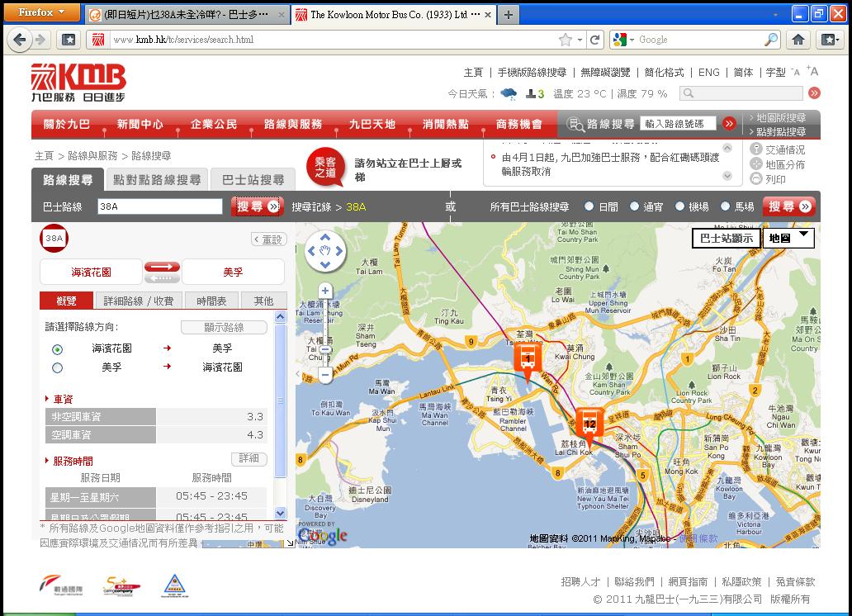852x616 pixels.
Task: Click 搜尋 button beside route field
Action: coord(257,206)
